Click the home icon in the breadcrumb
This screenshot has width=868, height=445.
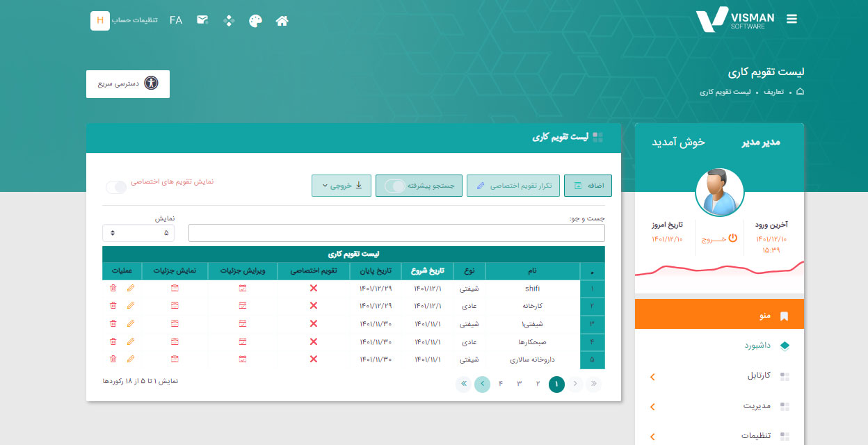(800, 92)
